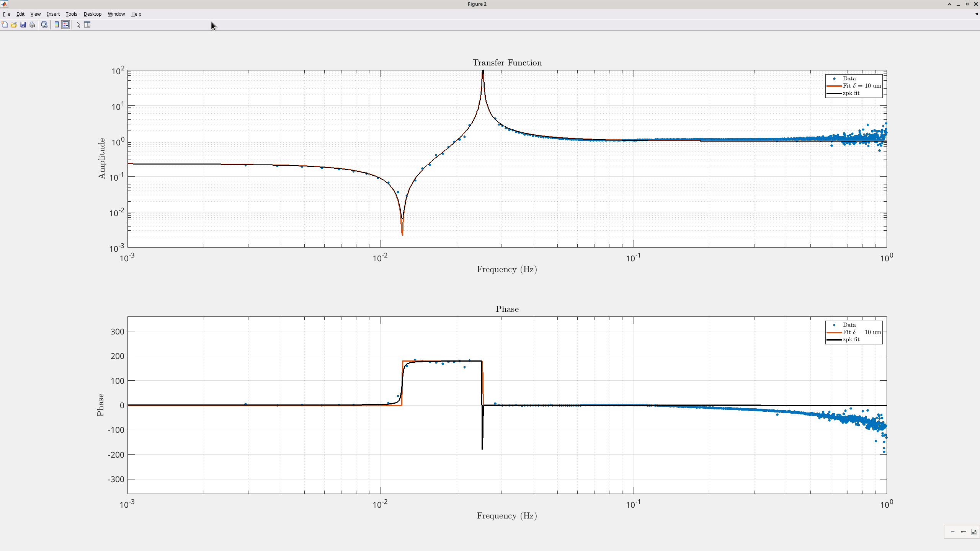Click the '300' tick label on Phase axis

[x=117, y=331]
